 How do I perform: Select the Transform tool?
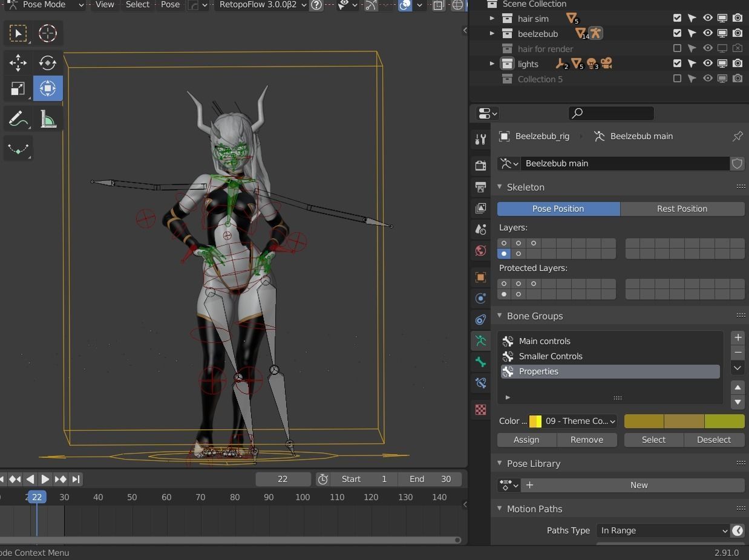[x=47, y=88]
